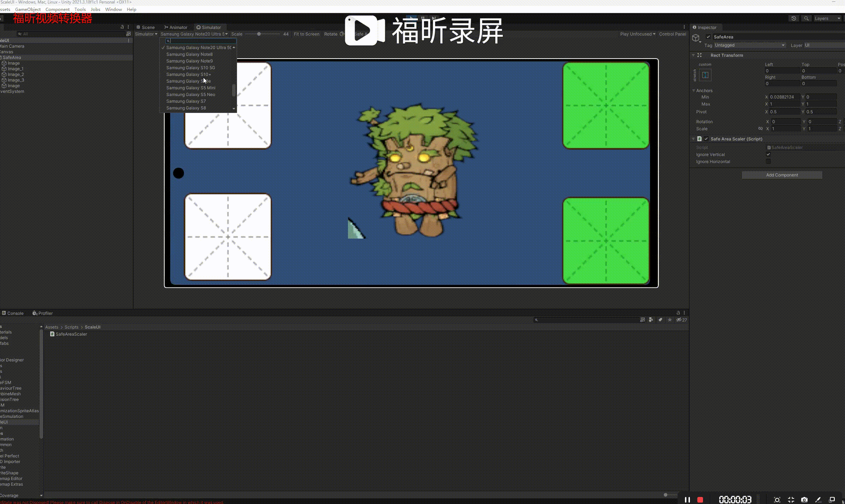The height and width of the screenshot is (504, 845).
Task: Switch to the Animator tab
Action: tap(176, 27)
